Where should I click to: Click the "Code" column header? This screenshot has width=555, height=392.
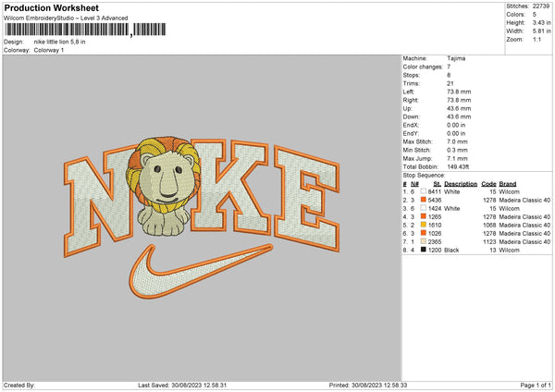[x=488, y=184]
